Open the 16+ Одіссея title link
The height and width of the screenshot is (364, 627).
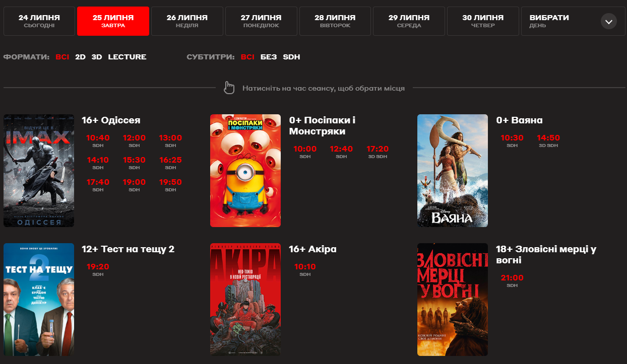[x=111, y=120]
